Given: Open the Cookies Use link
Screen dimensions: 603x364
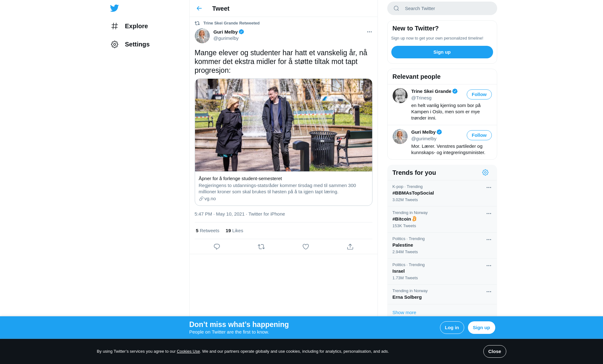Looking at the screenshot, I should (x=188, y=351).
